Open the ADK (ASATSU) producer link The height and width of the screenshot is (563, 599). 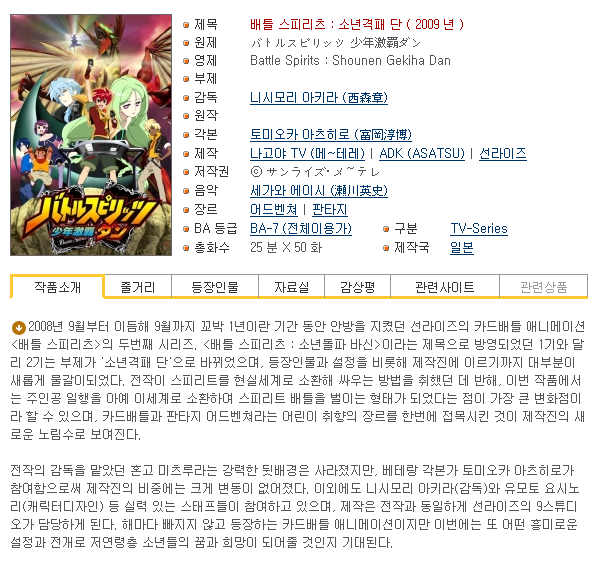422,154
